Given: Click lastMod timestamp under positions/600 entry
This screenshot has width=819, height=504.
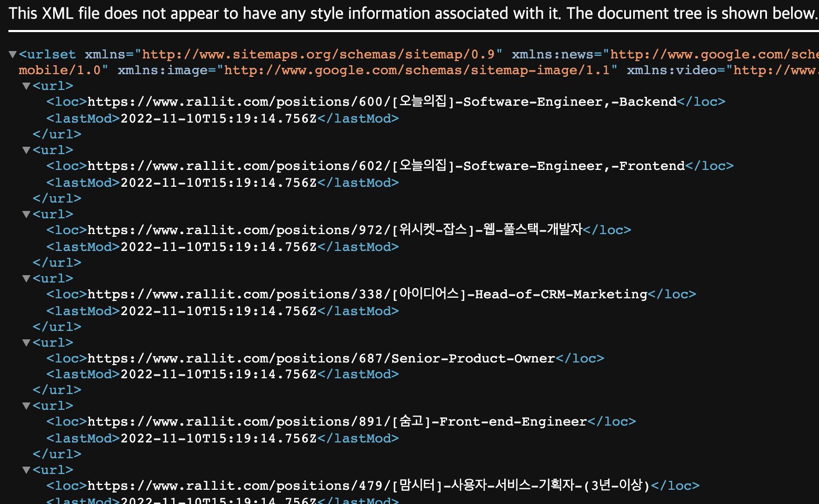Looking at the screenshot, I should (219, 118).
